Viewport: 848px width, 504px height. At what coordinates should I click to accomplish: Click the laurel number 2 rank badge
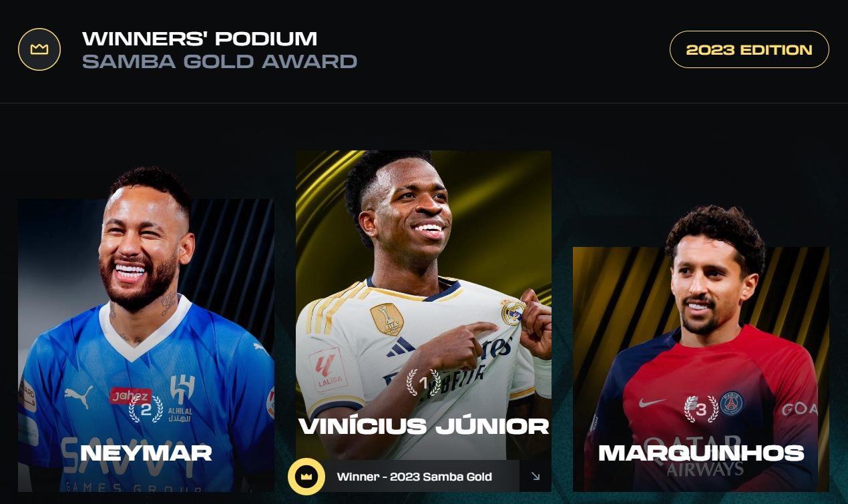coord(146,409)
